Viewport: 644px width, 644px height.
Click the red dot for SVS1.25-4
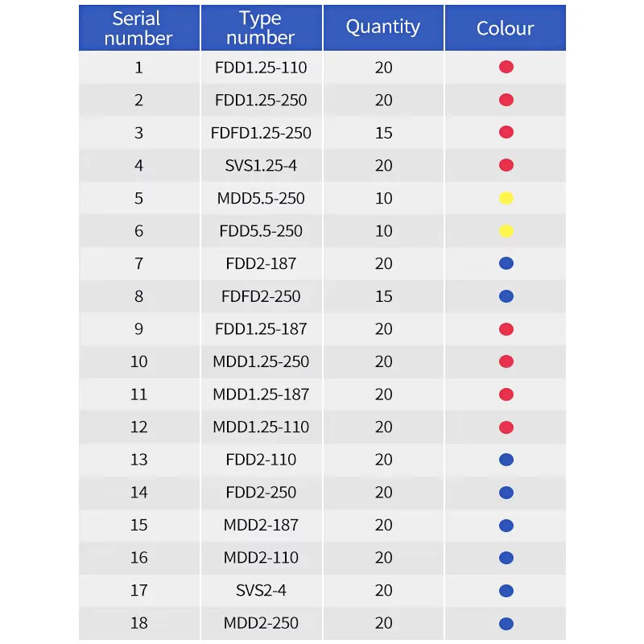click(x=506, y=166)
